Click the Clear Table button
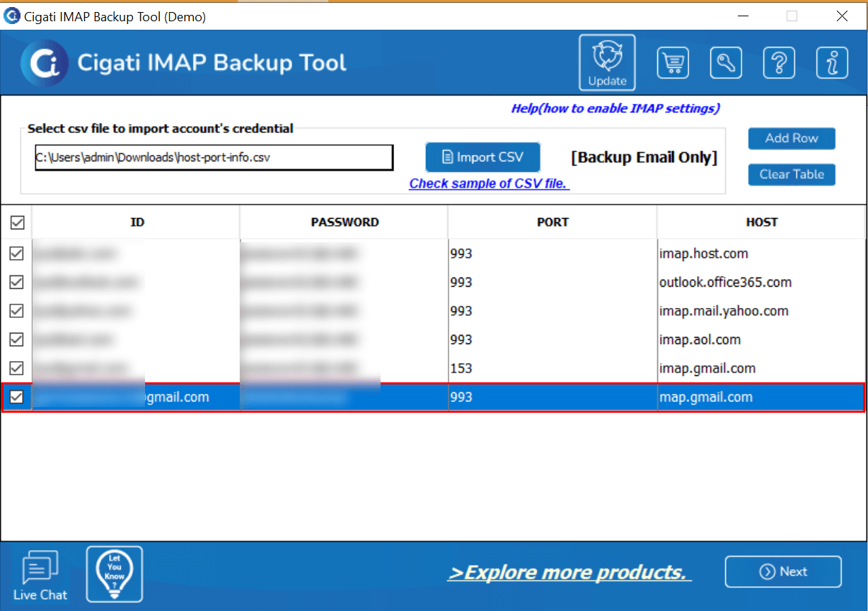The image size is (868, 611). 792,174
